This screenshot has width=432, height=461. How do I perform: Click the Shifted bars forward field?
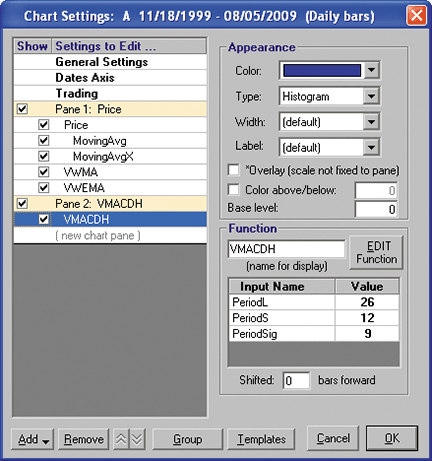[x=296, y=380]
